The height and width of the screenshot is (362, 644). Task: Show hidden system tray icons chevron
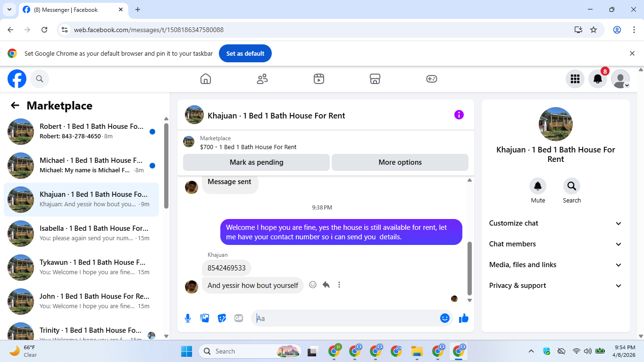click(531, 351)
